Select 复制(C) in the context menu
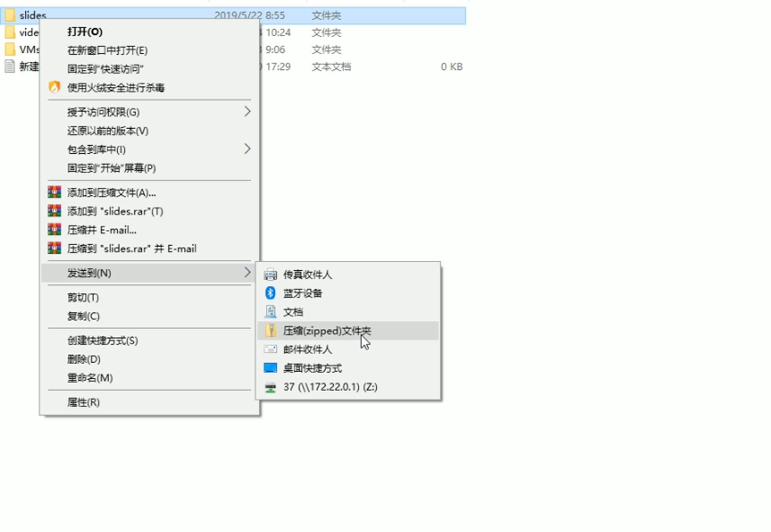Viewport: 771px width, 532px height. (84, 316)
